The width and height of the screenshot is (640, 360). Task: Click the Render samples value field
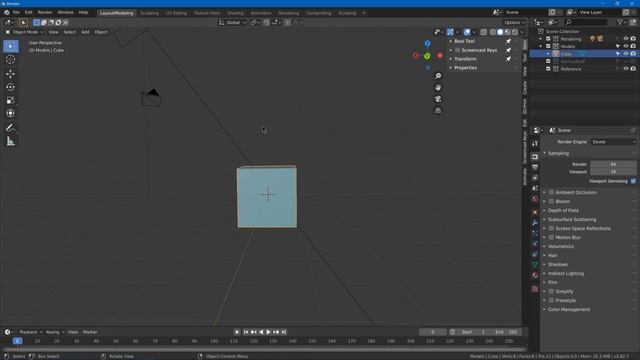click(613, 164)
